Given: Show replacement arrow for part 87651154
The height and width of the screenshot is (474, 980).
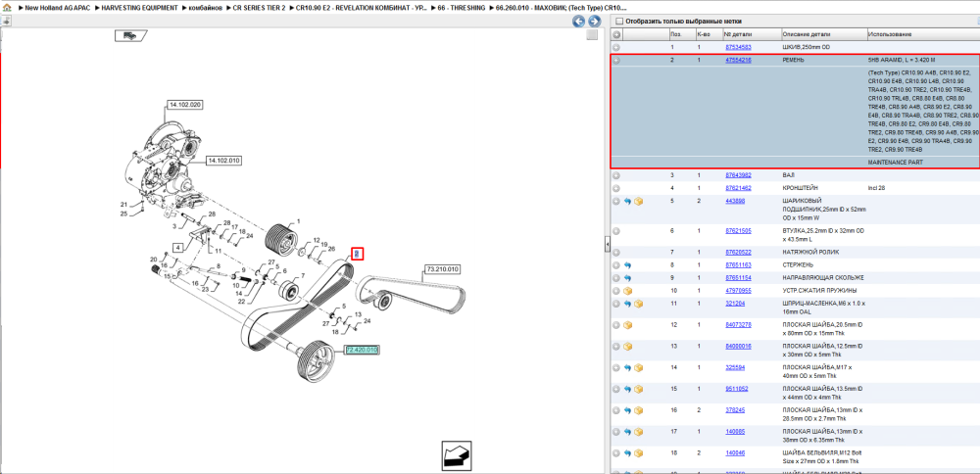Looking at the screenshot, I should [627, 278].
